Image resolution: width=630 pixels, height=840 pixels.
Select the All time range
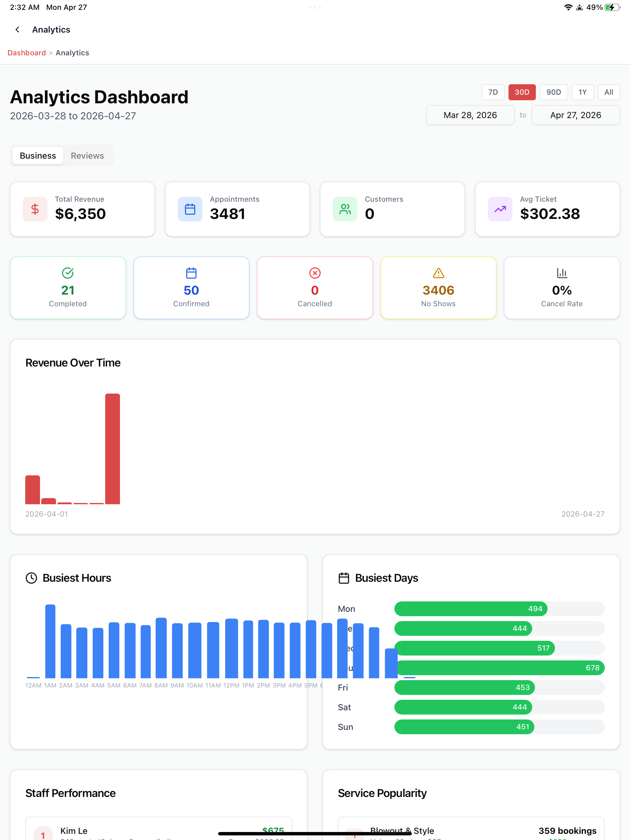pyautogui.click(x=608, y=92)
